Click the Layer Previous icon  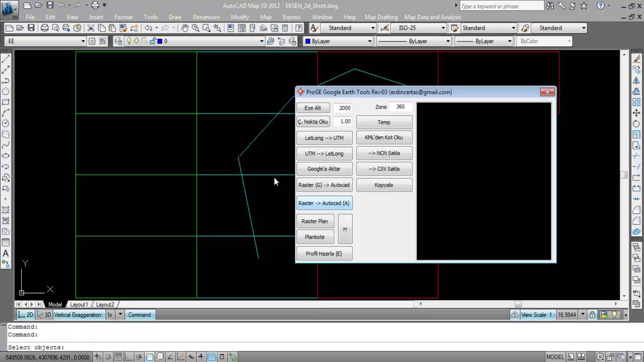click(x=282, y=41)
